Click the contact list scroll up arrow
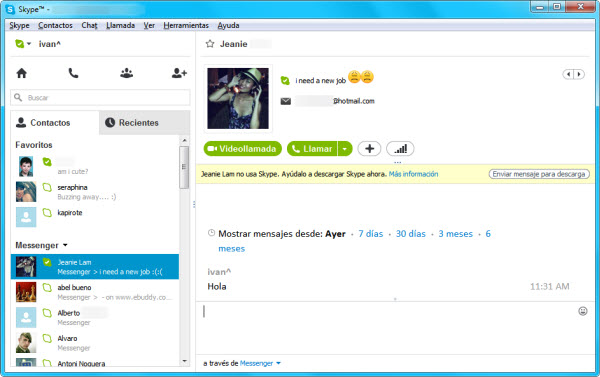This screenshot has width=600, height=377. click(184, 140)
